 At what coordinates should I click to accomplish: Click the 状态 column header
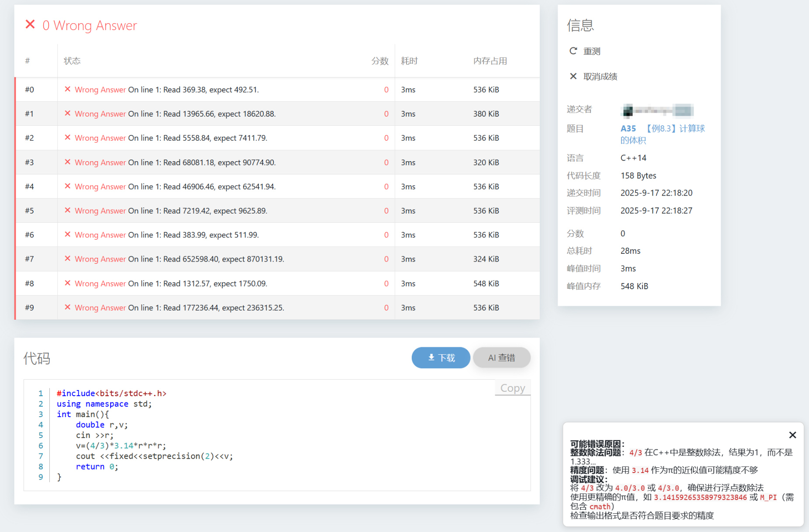point(72,61)
